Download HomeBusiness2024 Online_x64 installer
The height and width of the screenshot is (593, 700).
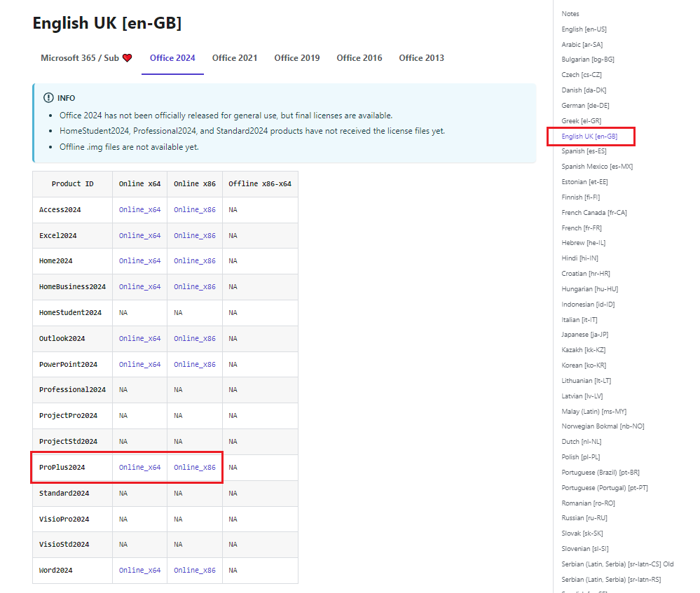pyautogui.click(x=139, y=287)
